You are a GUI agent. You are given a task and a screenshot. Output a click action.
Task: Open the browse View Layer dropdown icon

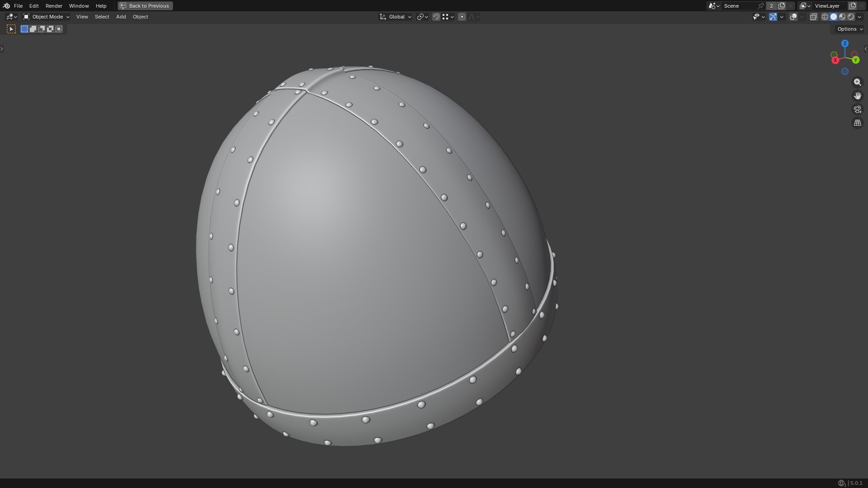(x=805, y=6)
